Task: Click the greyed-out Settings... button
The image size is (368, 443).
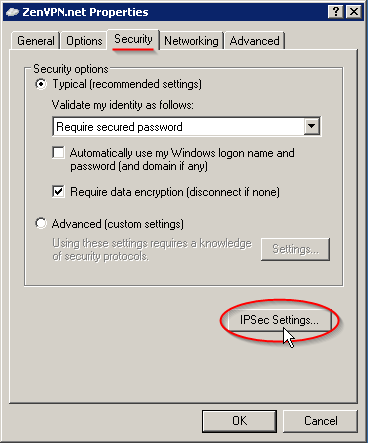Action: coord(295,249)
